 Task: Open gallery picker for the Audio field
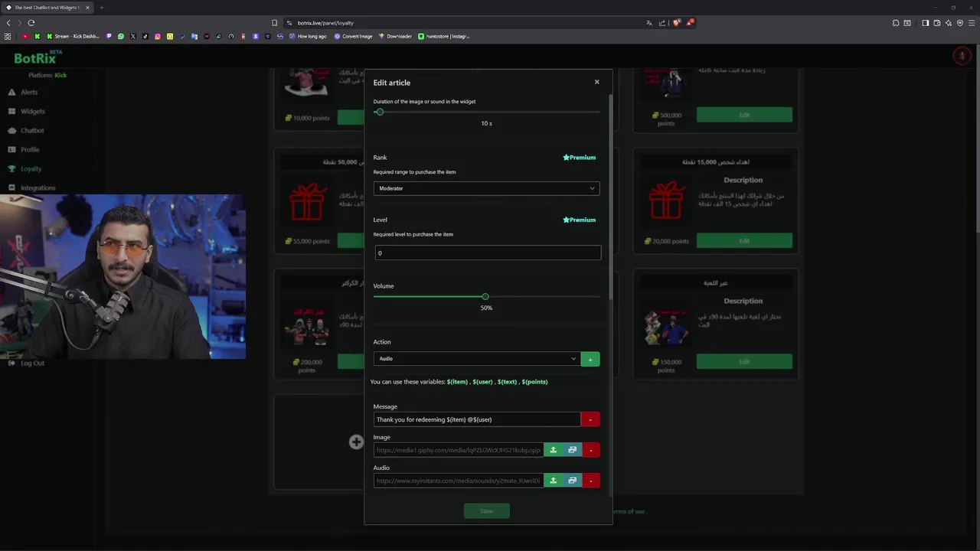click(572, 481)
